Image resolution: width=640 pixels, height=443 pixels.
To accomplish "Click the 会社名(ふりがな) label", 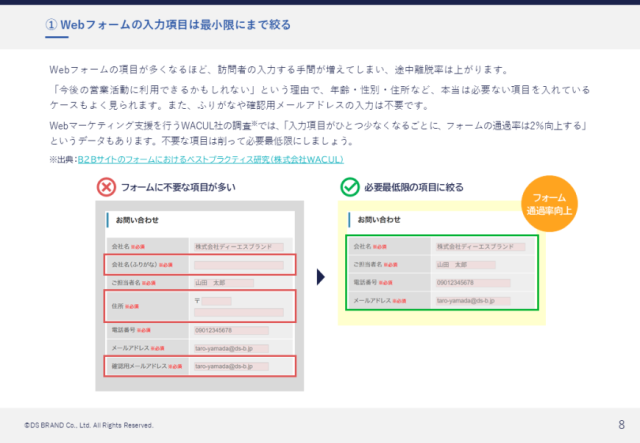I will click(x=134, y=265).
